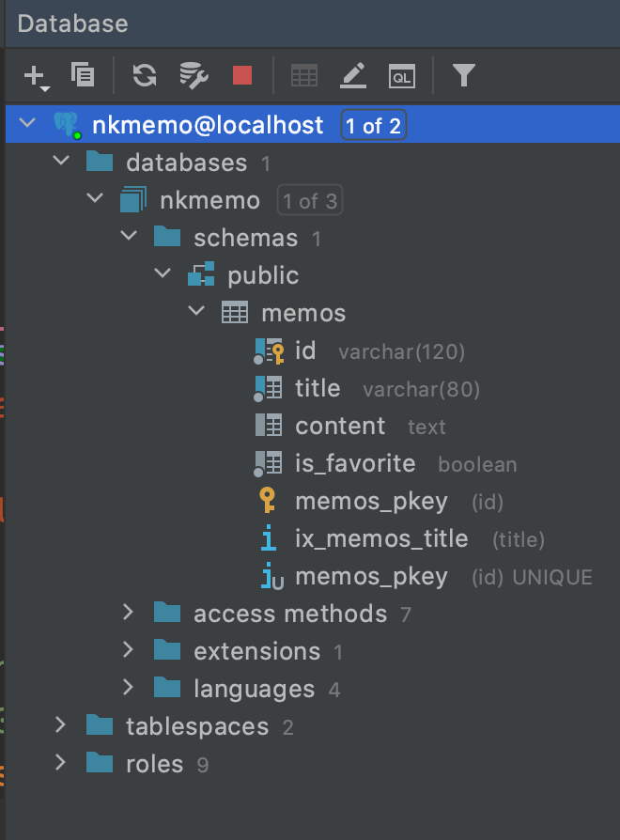Click the languages folder icon

(167, 688)
